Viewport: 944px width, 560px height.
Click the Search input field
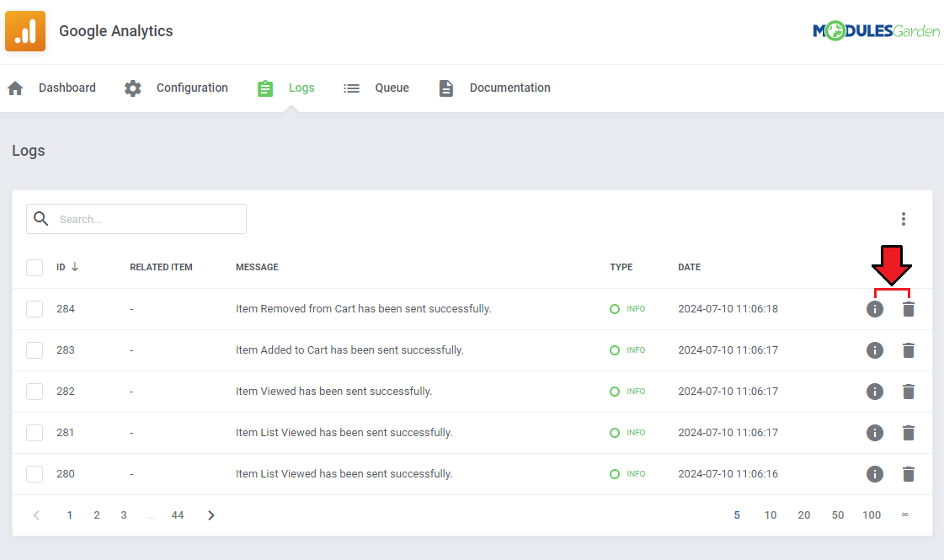tap(136, 219)
